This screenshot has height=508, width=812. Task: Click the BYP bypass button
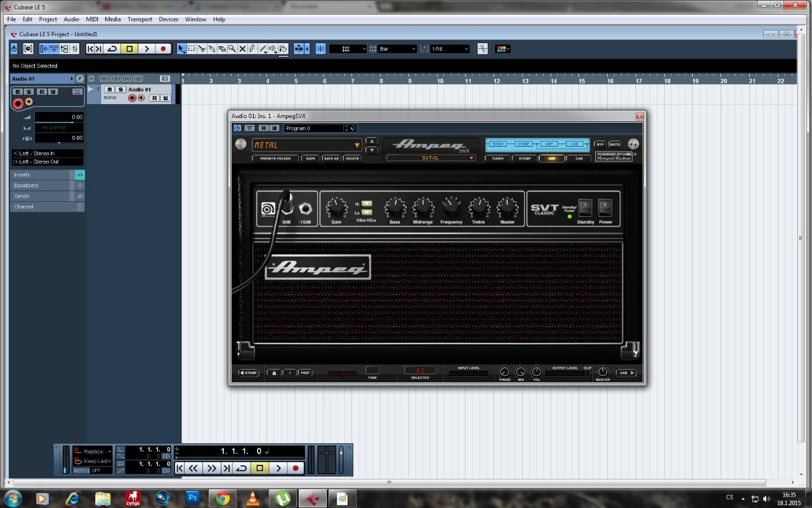click(x=600, y=145)
